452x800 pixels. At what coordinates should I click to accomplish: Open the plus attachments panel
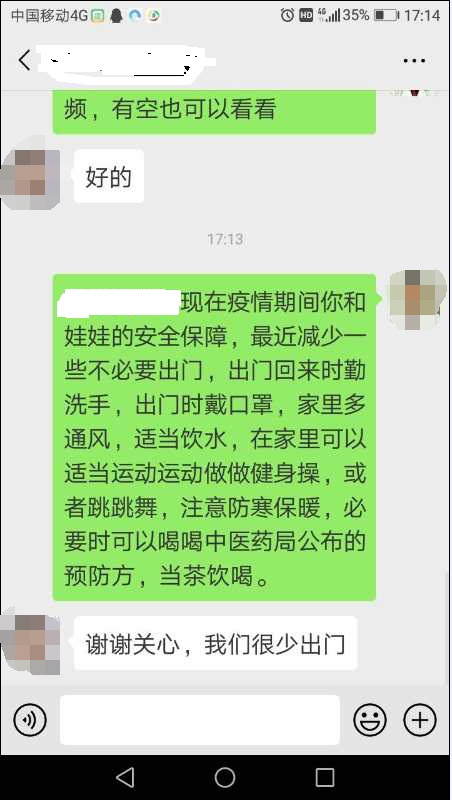coord(420,720)
